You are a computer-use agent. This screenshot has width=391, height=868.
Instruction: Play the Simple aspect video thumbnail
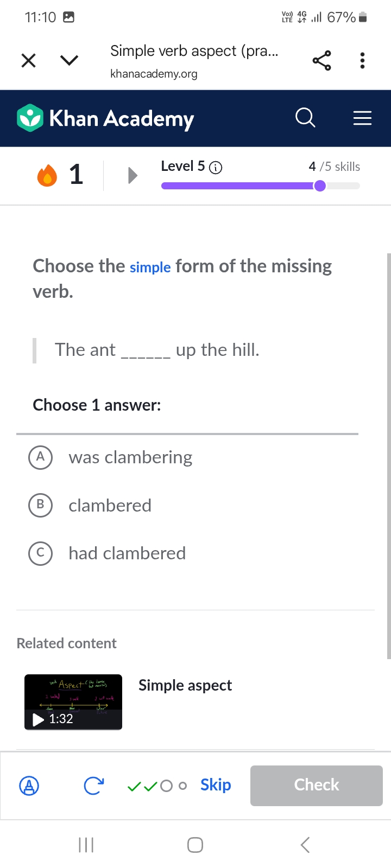(73, 702)
